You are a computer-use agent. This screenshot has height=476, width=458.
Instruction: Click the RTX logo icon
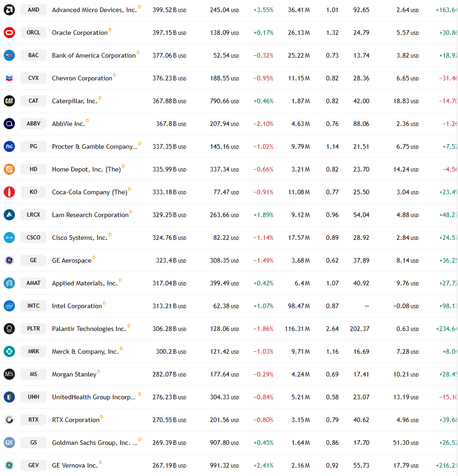click(x=9, y=420)
